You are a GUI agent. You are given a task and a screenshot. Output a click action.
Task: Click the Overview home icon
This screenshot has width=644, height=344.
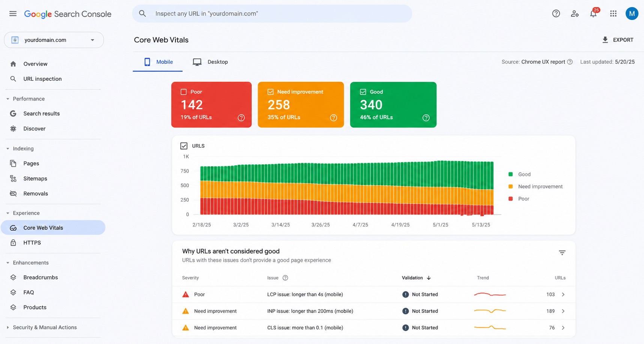pos(13,64)
